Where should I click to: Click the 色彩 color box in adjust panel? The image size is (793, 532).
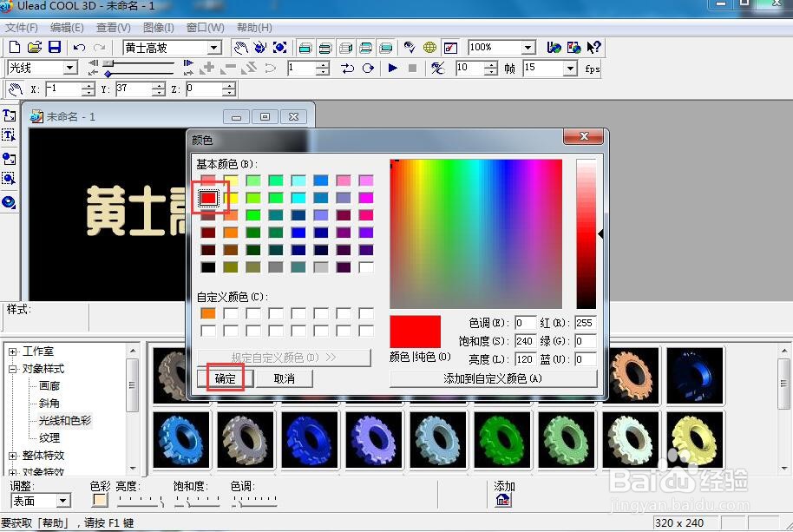point(100,500)
